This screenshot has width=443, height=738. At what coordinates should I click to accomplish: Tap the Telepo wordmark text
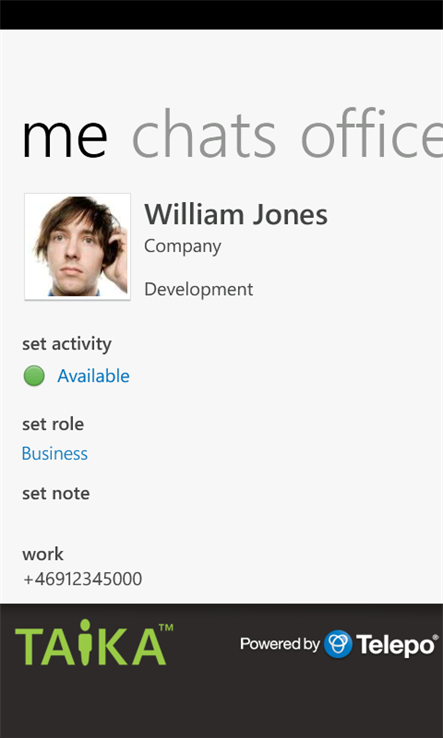tap(396, 645)
